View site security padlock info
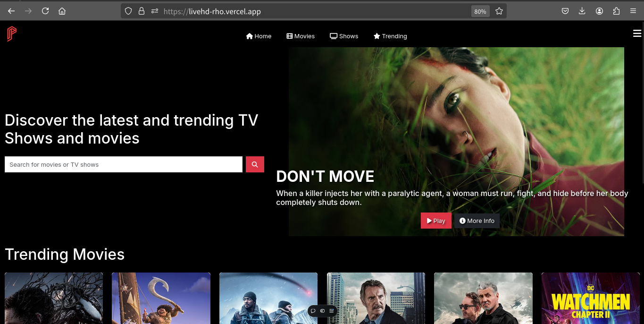Screen dimensions: 644x324 pos(142,11)
